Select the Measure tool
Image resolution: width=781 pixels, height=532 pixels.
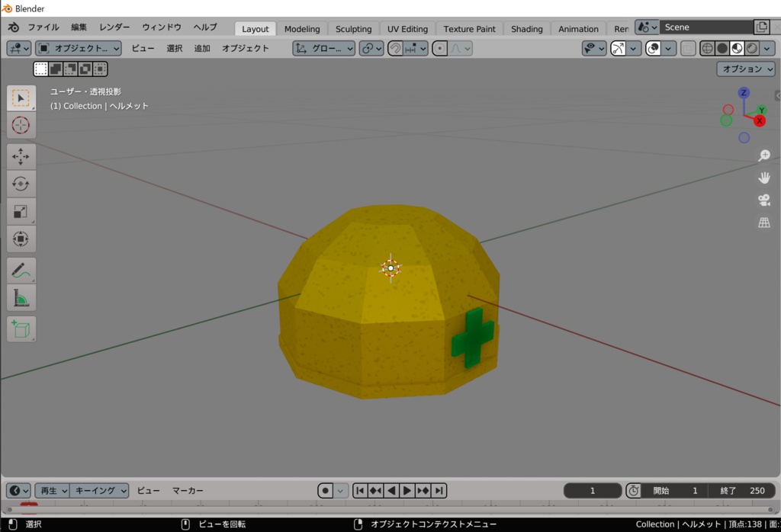21,297
